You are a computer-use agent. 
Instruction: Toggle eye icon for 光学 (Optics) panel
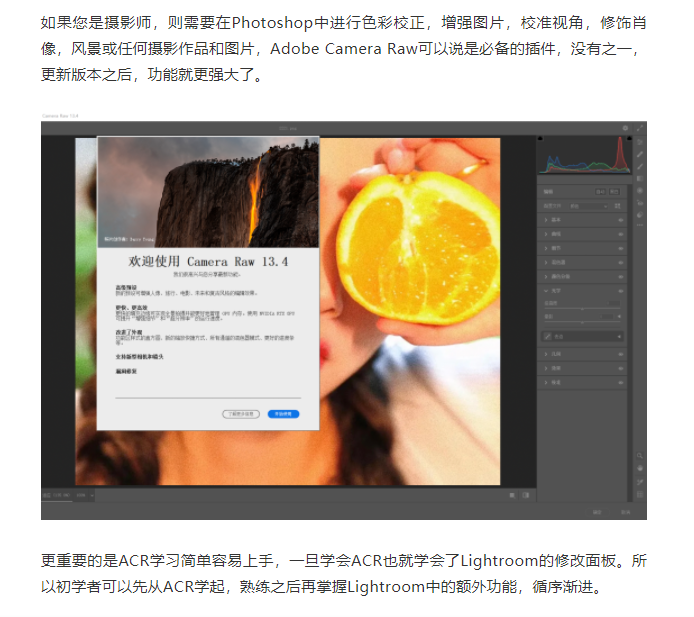pos(621,291)
